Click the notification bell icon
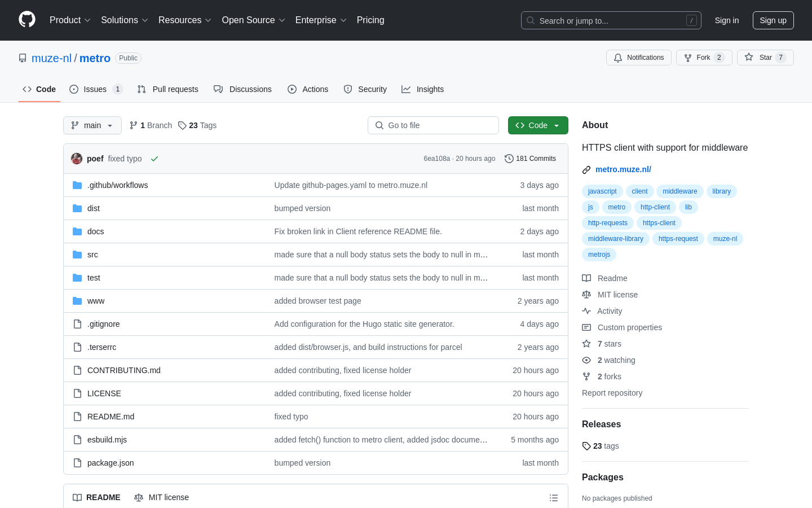This screenshot has height=508, width=812. [x=618, y=58]
